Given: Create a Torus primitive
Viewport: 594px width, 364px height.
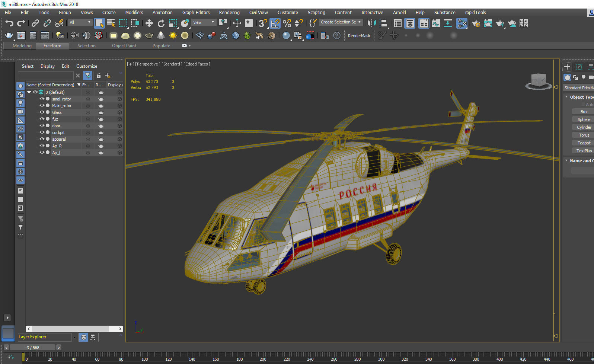Looking at the screenshot, I should 584,135.
